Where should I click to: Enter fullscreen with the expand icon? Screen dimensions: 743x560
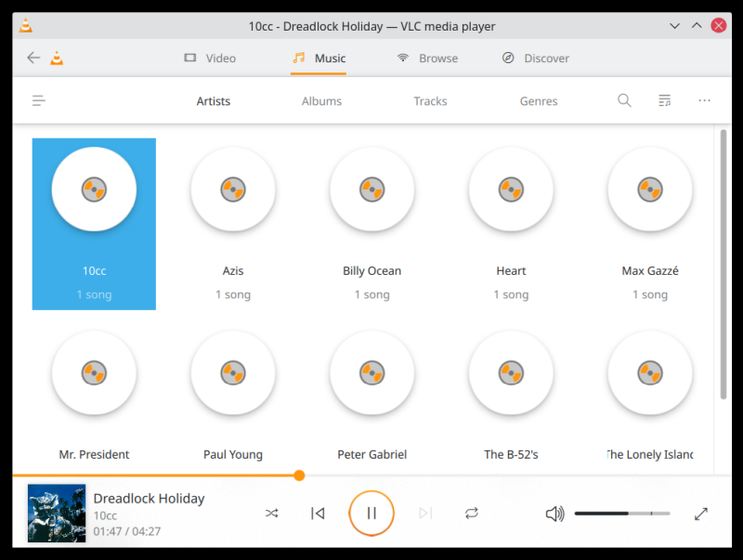[x=701, y=514]
